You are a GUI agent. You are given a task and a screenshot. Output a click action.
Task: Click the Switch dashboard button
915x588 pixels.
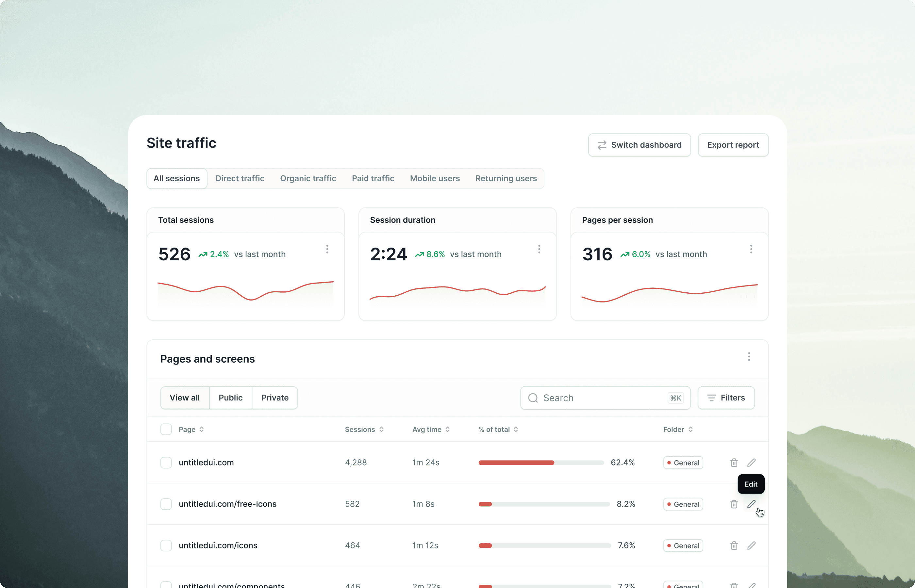click(639, 145)
